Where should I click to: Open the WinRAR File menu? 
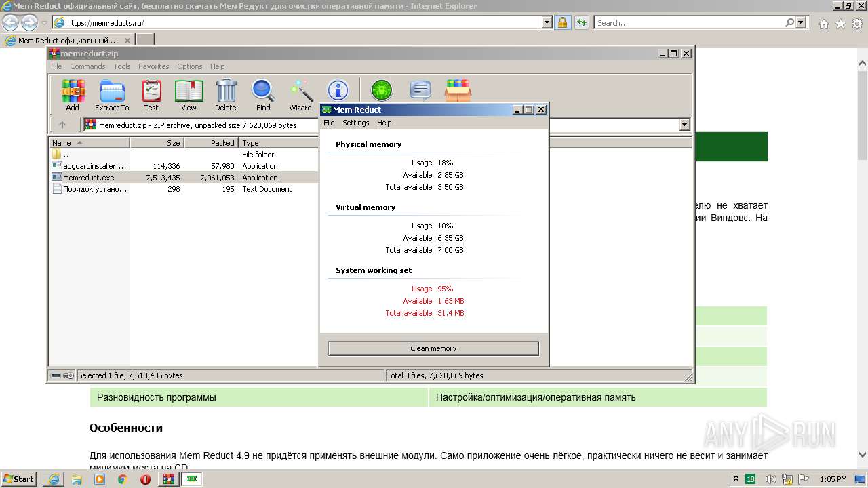(56, 66)
